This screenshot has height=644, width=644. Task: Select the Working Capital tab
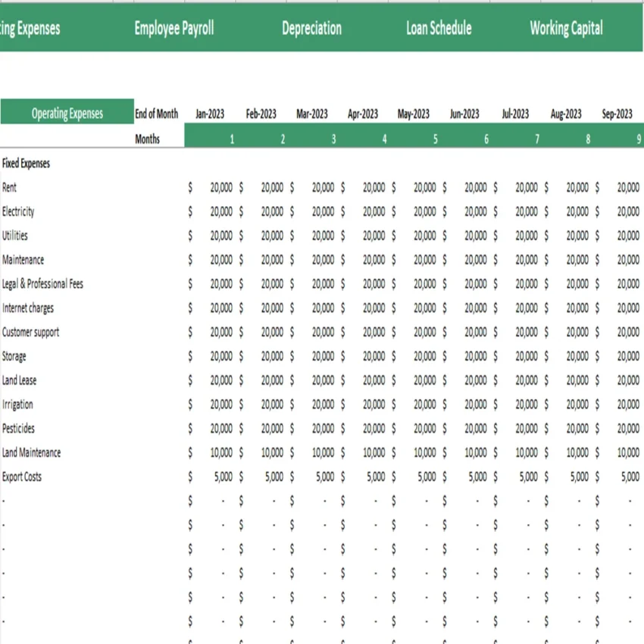(x=565, y=29)
